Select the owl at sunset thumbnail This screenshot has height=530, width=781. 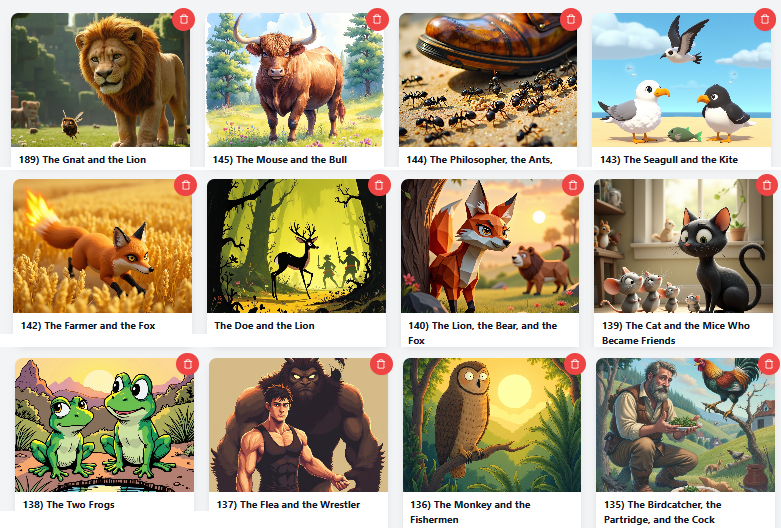tap(492, 425)
